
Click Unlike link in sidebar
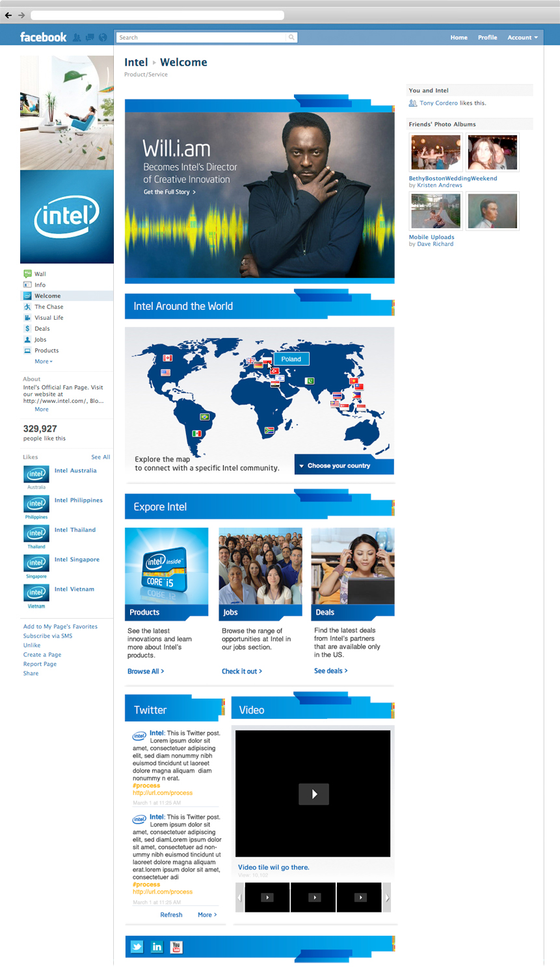[x=32, y=645]
